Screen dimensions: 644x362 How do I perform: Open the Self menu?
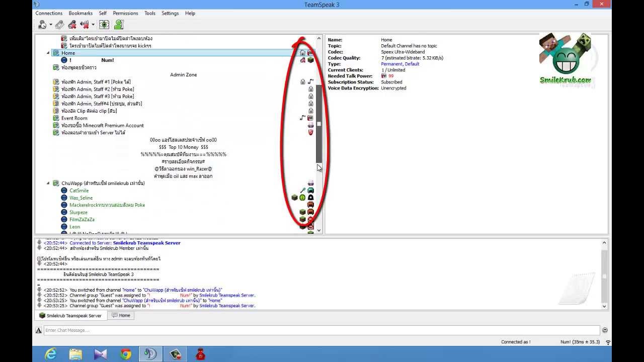pos(103,13)
